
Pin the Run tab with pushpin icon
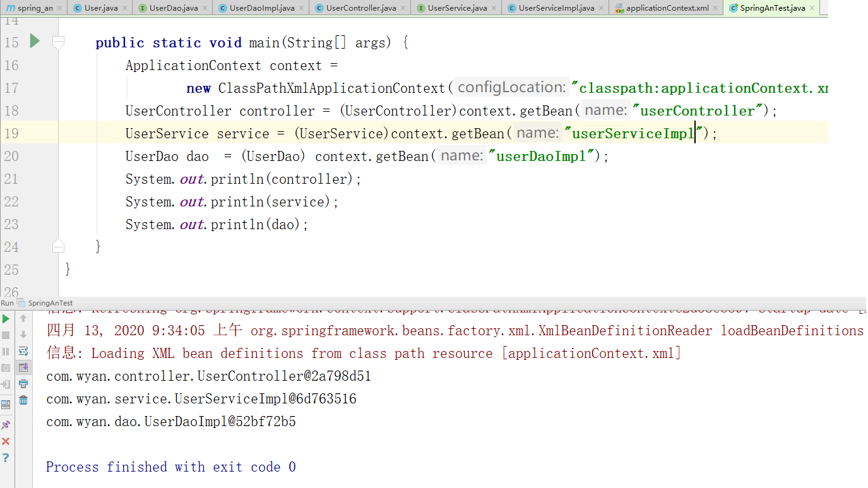pyautogui.click(x=6, y=425)
